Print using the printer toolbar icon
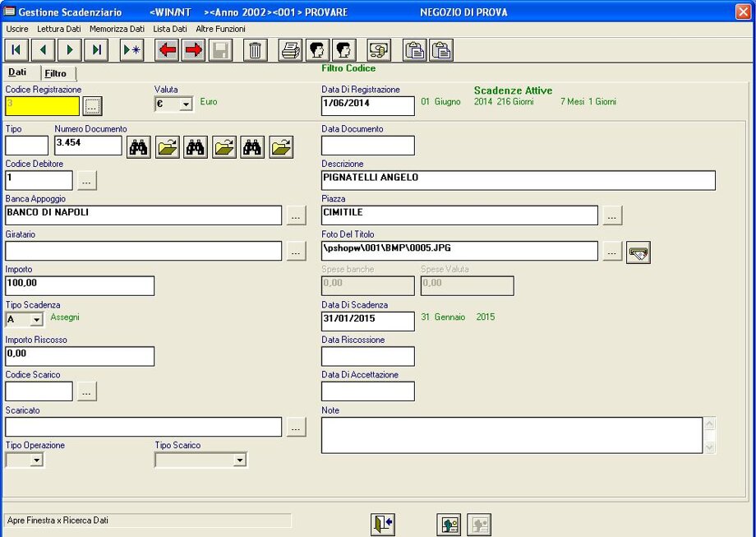The width and height of the screenshot is (756, 537). pyautogui.click(x=291, y=50)
